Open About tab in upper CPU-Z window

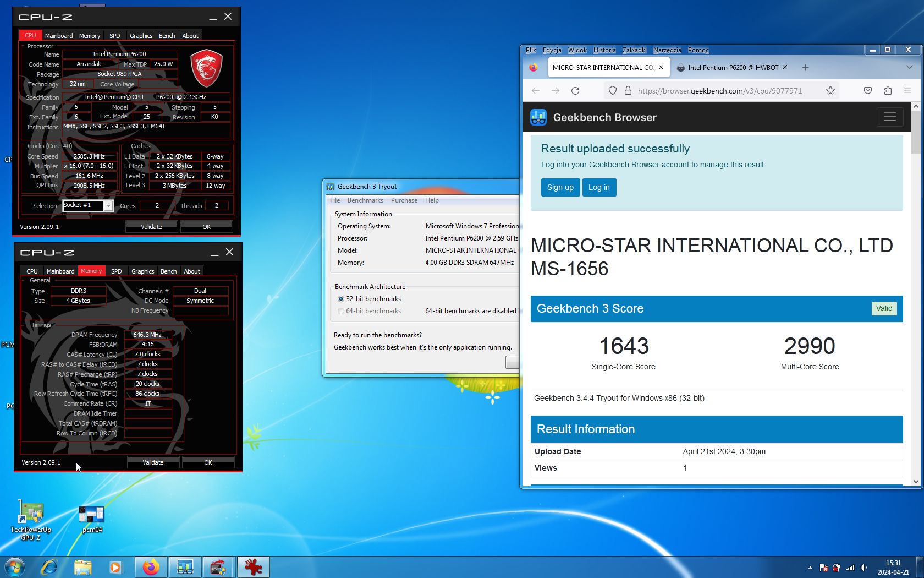(x=190, y=36)
